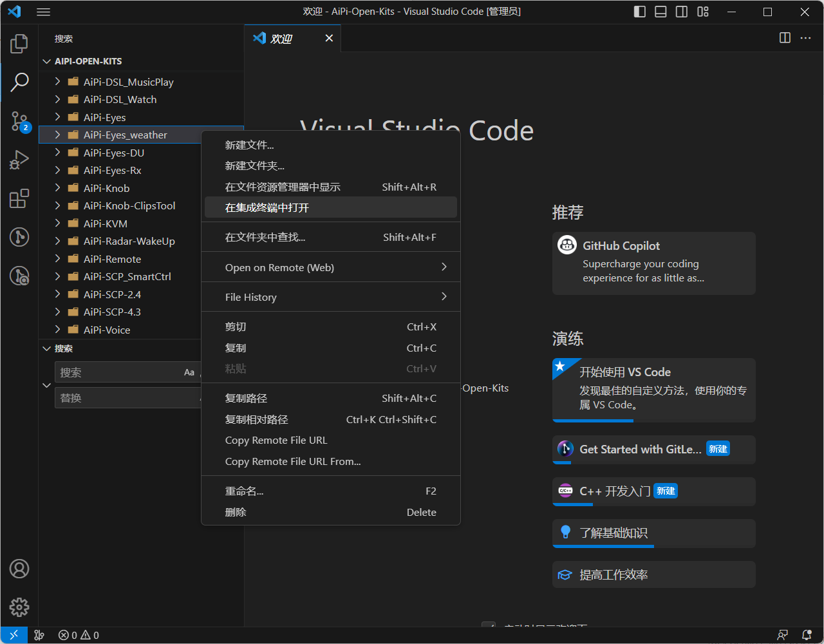Open the 了解基础知识 walkthrough

(x=654, y=533)
